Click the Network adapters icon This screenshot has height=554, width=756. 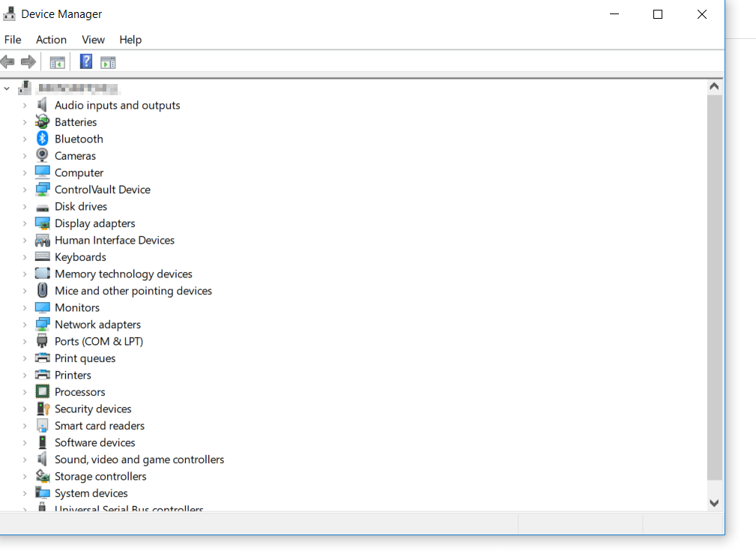click(42, 324)
